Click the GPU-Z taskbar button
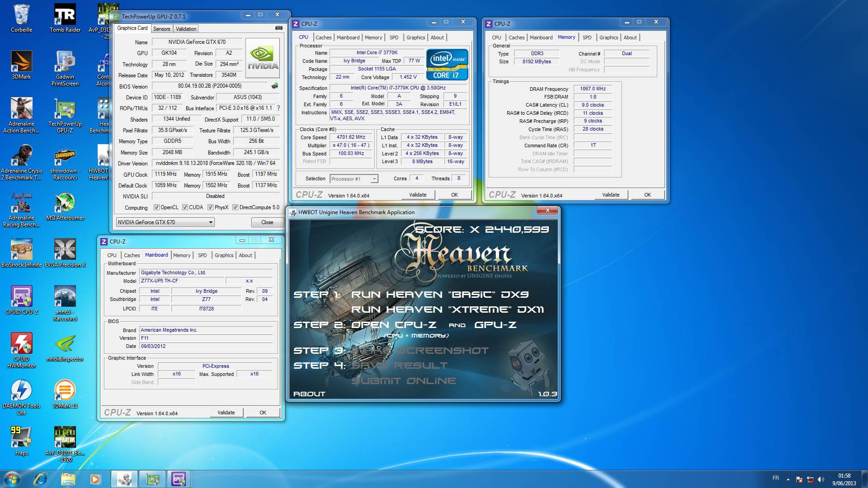This screenshot has width=868, height=488. tap(152, 479)
